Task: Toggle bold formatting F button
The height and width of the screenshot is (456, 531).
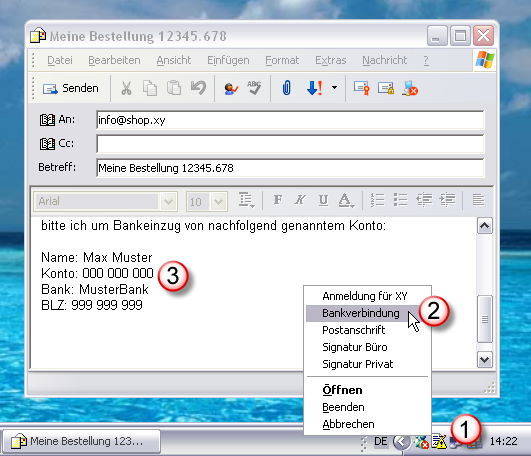Action: tap(278, 200)
